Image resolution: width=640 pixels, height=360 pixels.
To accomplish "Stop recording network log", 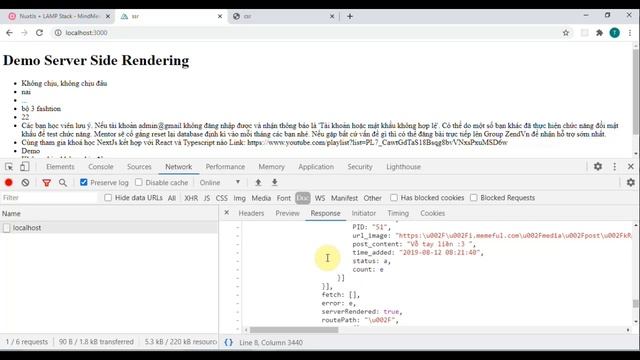I will point(9,182).
